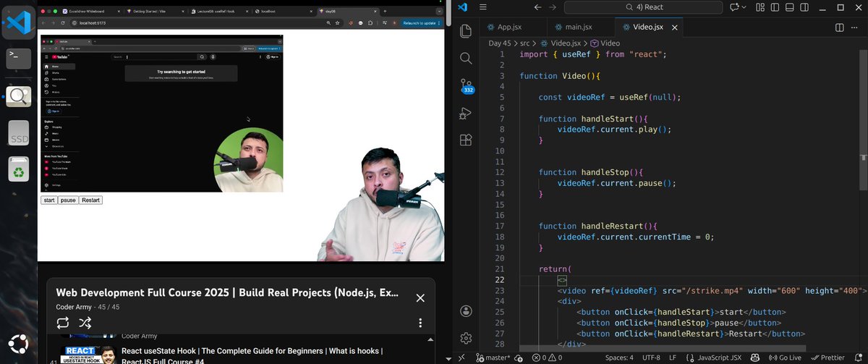Click the start button on the web page
Viewport: 868px width, 364px height.
point(49,200)
